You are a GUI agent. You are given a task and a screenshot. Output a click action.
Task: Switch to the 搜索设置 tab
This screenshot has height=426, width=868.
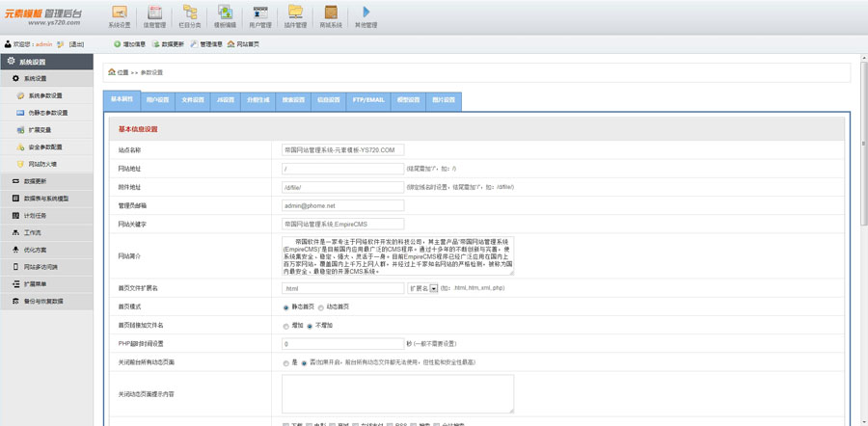tap(293, 100)
